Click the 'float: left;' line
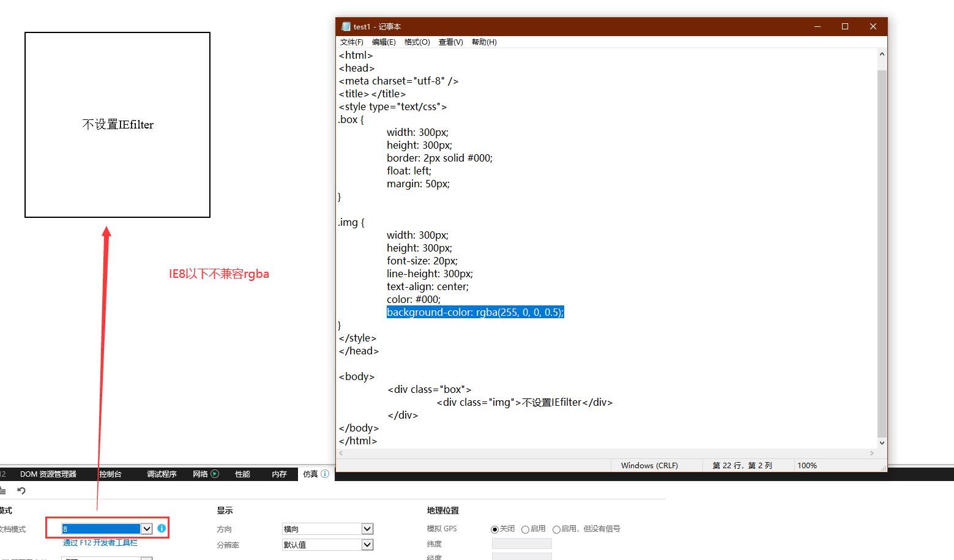 tap(409, 171)
